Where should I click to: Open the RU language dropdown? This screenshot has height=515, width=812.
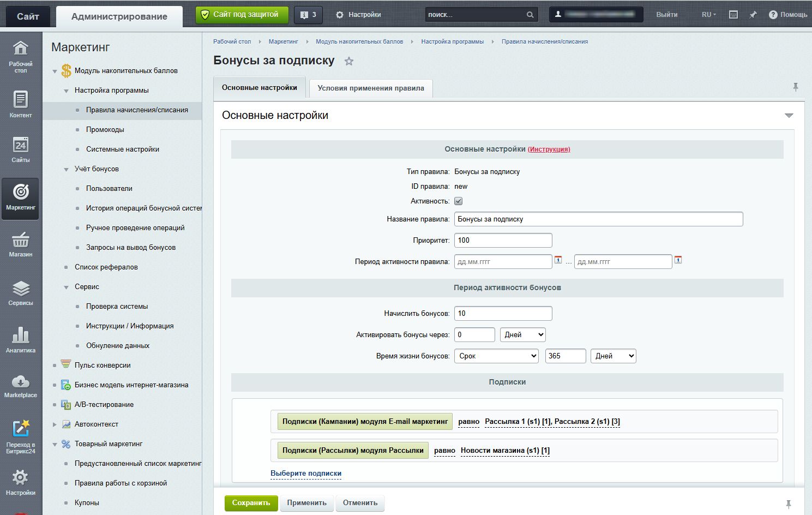(x=709, y=15)
